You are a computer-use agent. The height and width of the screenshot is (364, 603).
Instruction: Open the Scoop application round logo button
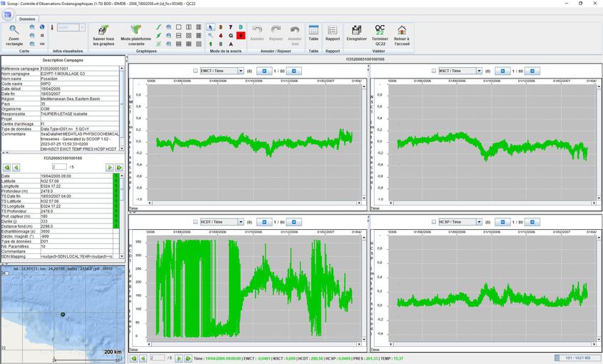click(8, 14)
